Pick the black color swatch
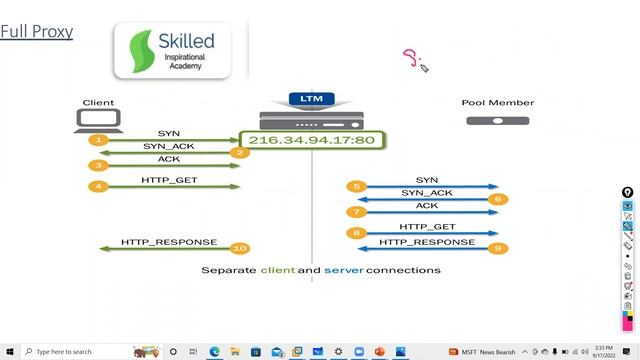 pyautogui.click(x=630, y=318)
